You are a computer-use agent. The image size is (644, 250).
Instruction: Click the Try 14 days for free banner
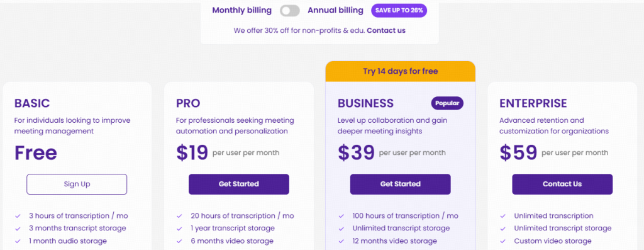[401, 71]
